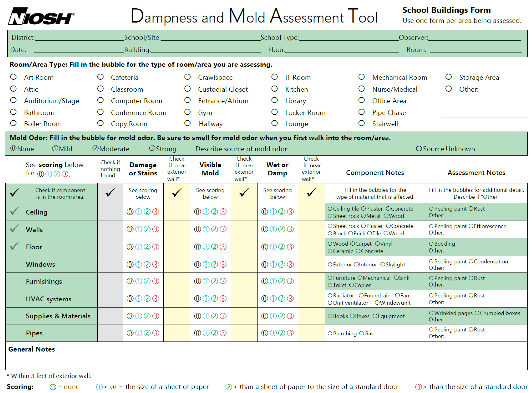Choose the Storage Area bubble
Image resolution: width=532 pixels, height=393 pixels.
449,77
